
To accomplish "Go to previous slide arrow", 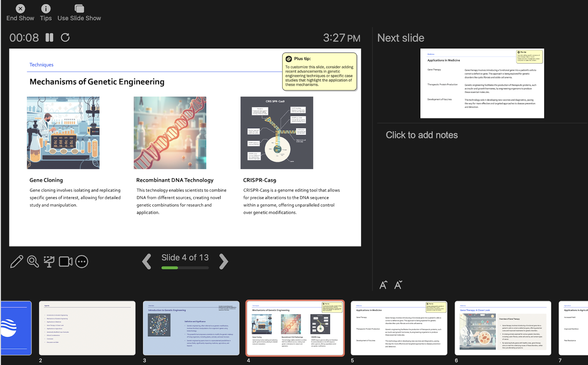I will 147,261.
